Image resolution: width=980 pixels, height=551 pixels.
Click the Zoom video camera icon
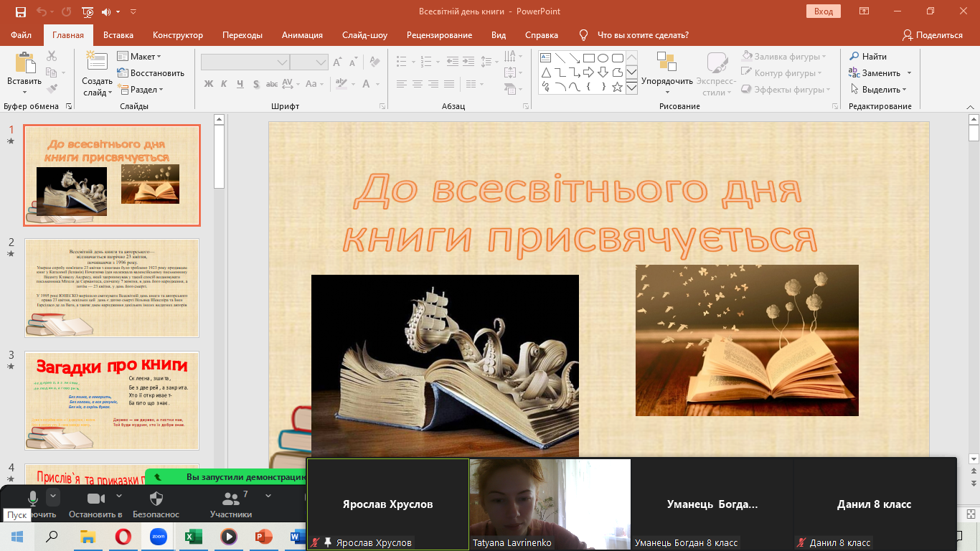coord(95,499)
